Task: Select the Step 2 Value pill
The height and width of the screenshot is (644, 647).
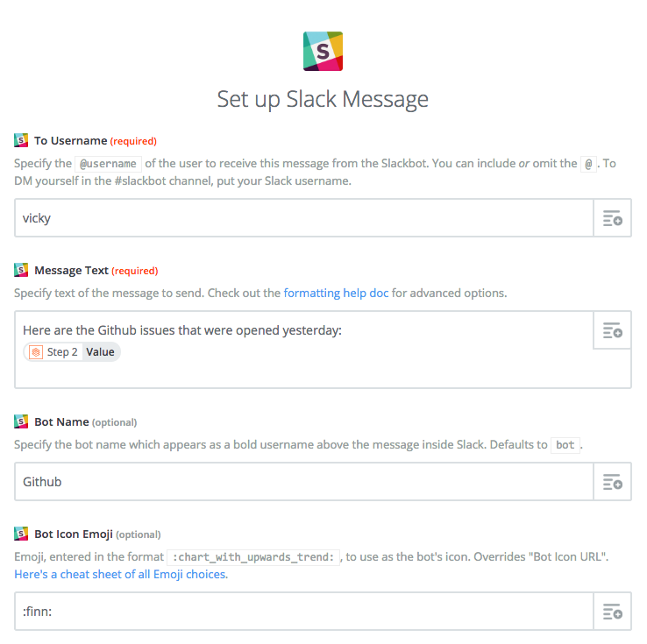Action: point(72,352)
